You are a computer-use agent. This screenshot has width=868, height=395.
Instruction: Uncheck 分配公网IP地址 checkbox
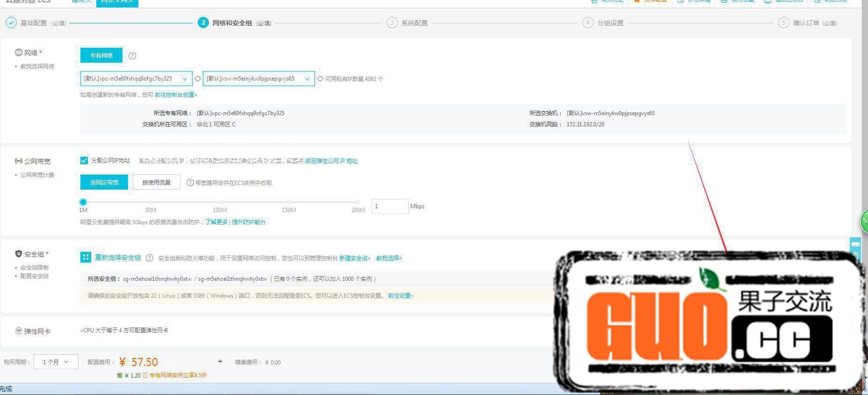(x=84, y=161)
